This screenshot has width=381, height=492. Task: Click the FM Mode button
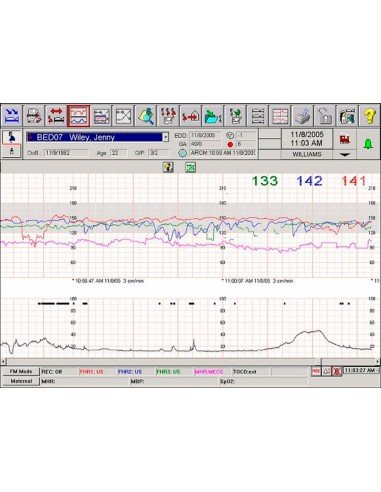click(x=21, y=371)
